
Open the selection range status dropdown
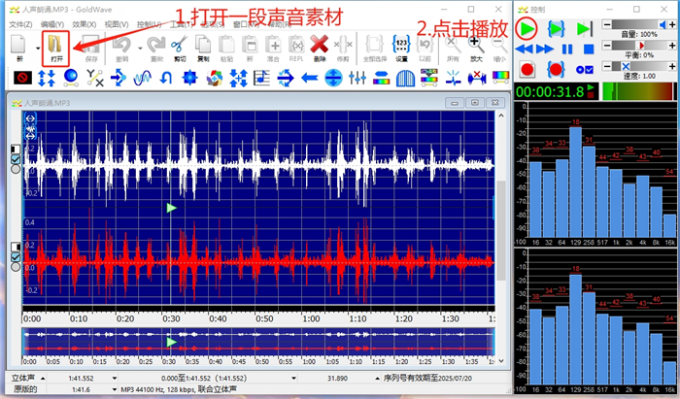[x=294, y=378]
